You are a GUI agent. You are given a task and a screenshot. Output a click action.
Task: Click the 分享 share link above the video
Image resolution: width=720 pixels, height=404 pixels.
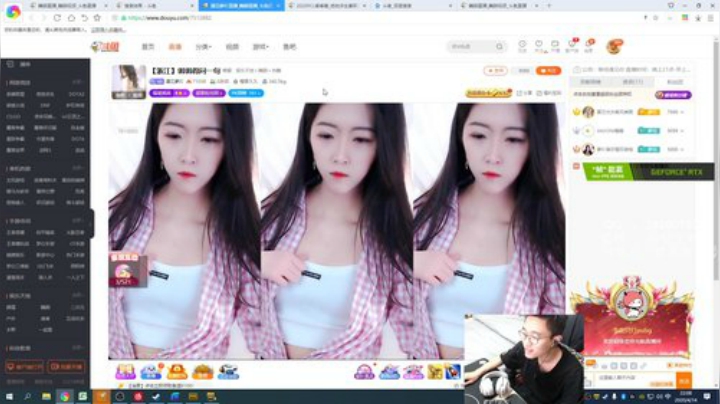pos(524,93)
